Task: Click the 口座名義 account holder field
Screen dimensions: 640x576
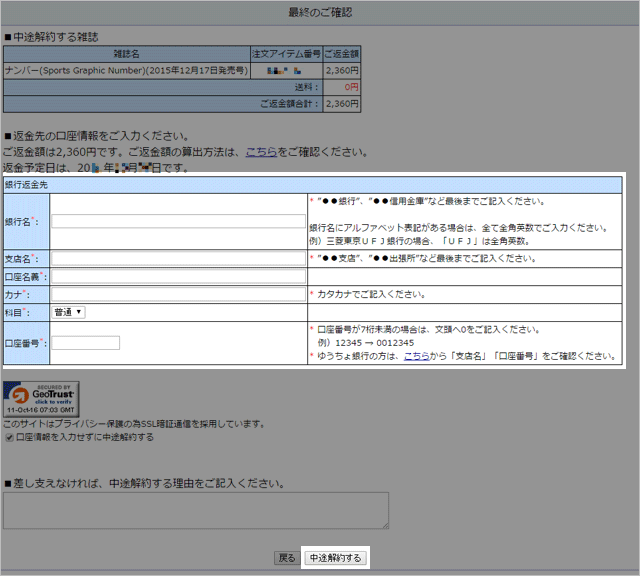Action: click(178, 276)
